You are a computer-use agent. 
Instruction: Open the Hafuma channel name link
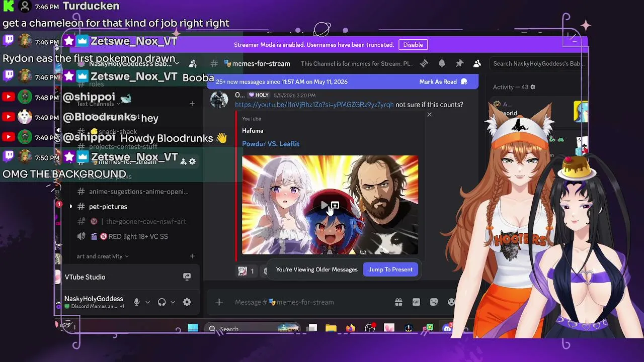253,131
